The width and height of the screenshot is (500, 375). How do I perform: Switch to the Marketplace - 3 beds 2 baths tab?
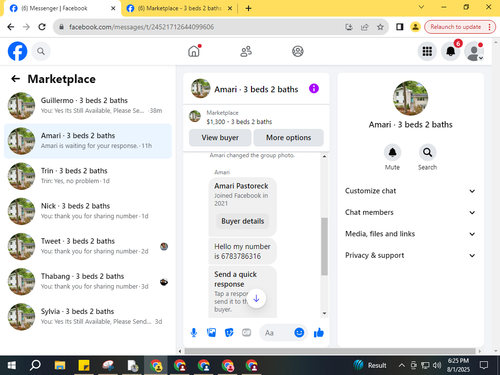point(179,8)
